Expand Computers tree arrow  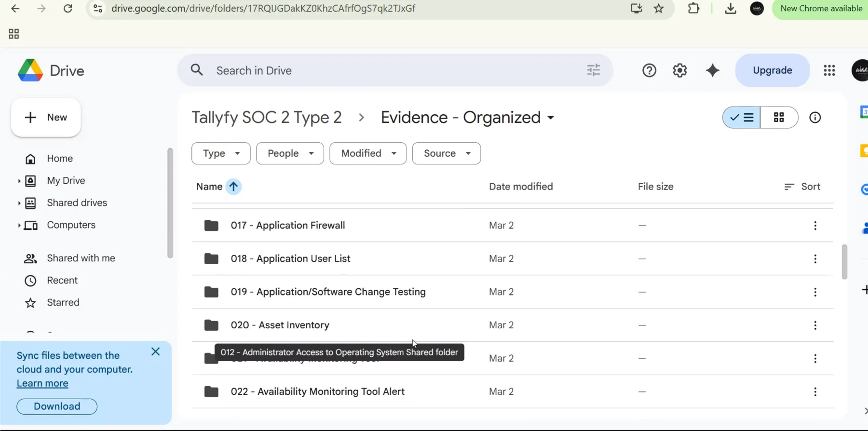click(19, 225)
